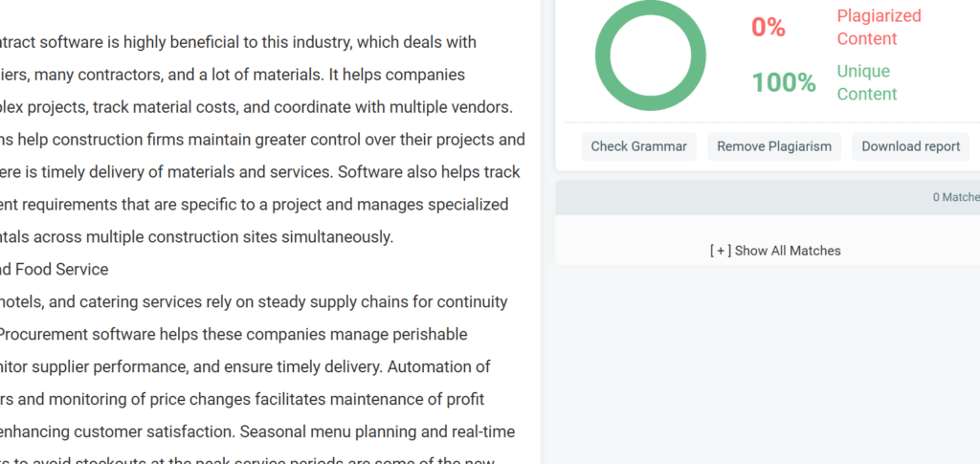Click text line 'software is highly beneficial'
Screen dimensions: 980x464
point(239,43)
